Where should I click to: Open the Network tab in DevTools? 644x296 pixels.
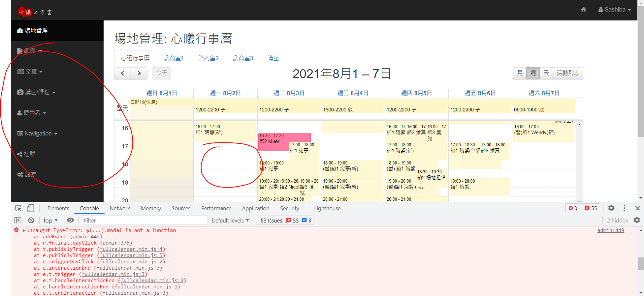point(120,208)
